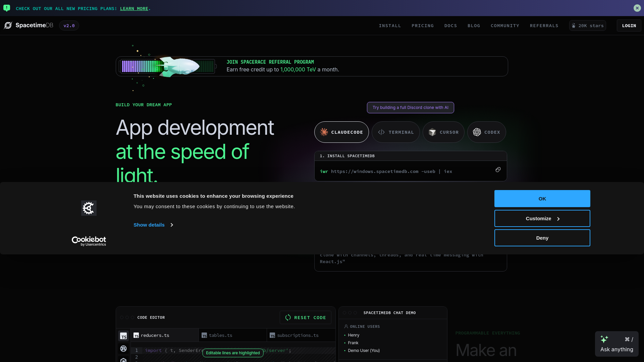Select the ClaudeCode tab
Image resolution: width=644 pixels, height=362 pixels.
pos(341,132)
